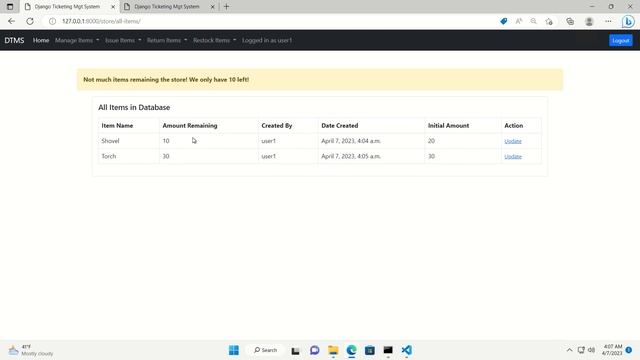Open Microsoft Store from the taskbar
This screenshot has height=360, width=640.
click(x=370, y=350)
